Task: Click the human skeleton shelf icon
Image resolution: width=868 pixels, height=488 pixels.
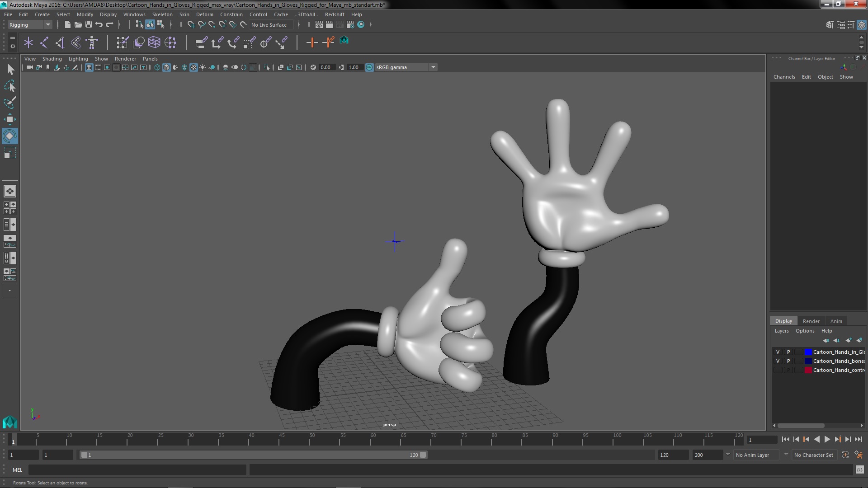Action: (92, 42)
